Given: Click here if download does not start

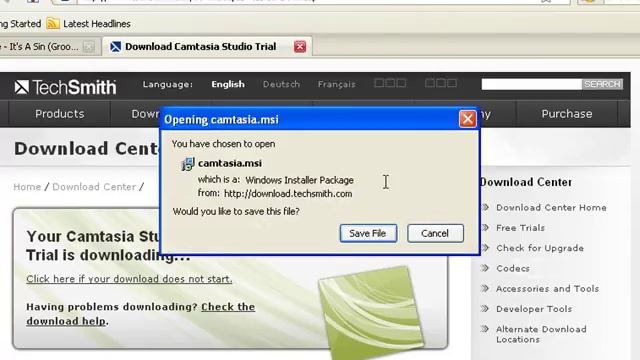Looking at the screenshot, I should point(129,279).
